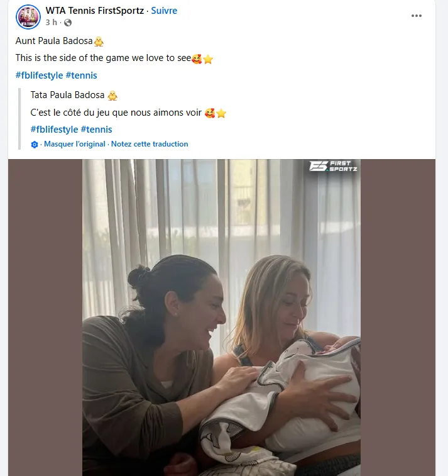This screenshot has height=476, width=448.
Task: Open #tennis hashtag in the original caption
Action: click(x=81, y=75)
